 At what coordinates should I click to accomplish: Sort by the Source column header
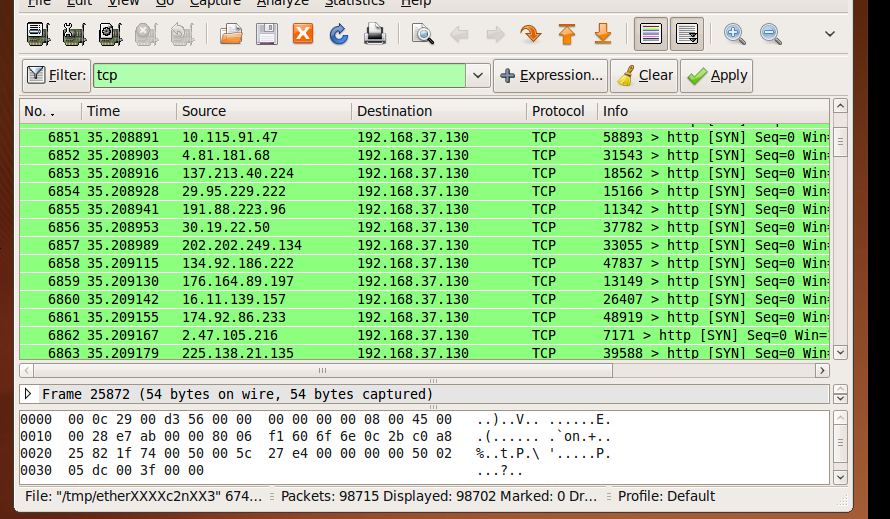coord(264,111)
